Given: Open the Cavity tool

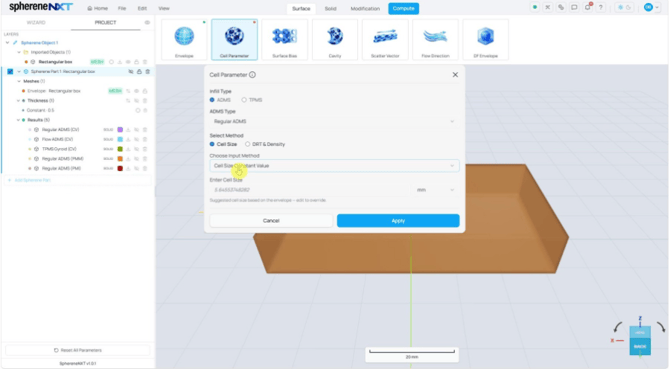Looking at the screenshot, I should pyautogui.click(x=335, y=39).
